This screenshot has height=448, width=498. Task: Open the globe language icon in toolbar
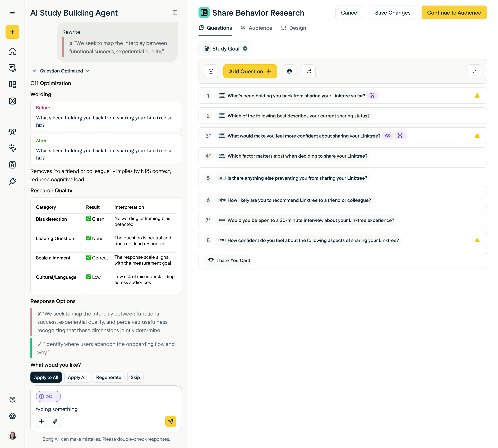289,71
